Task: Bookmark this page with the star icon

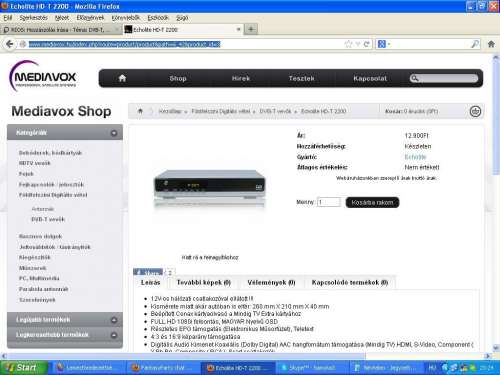Action: [348, 44]
